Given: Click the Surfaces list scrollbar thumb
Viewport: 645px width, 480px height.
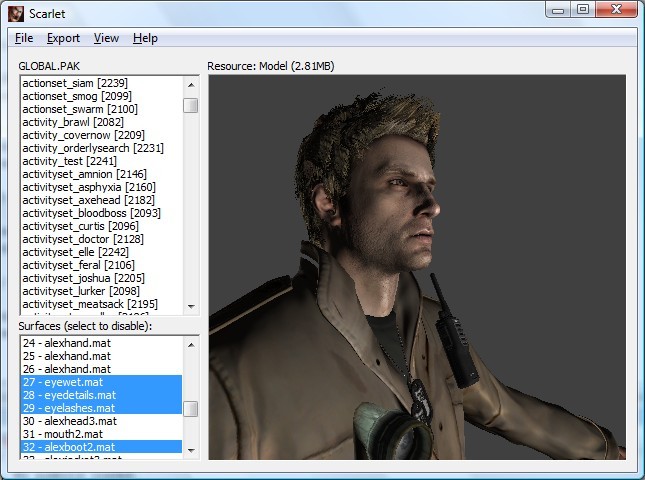Looking at the screenshot, I should (191, 409).
